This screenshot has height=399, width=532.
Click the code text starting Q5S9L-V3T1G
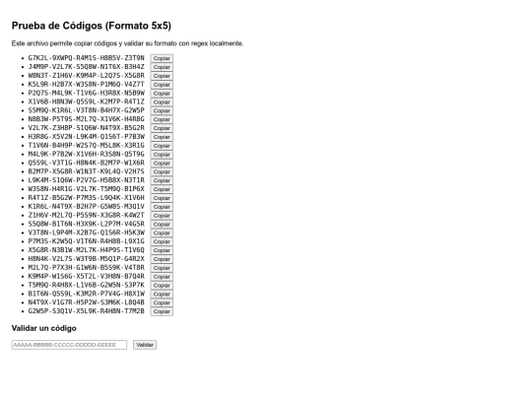[x=86, y=163]
